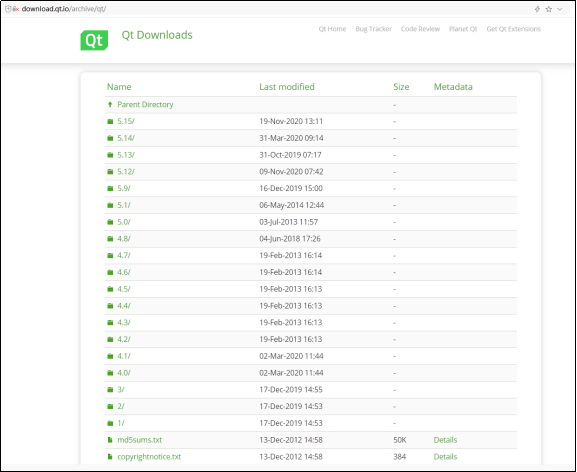
Task: Open the copyrightnotice.txt file link
Action: click(x=149, y=457)
